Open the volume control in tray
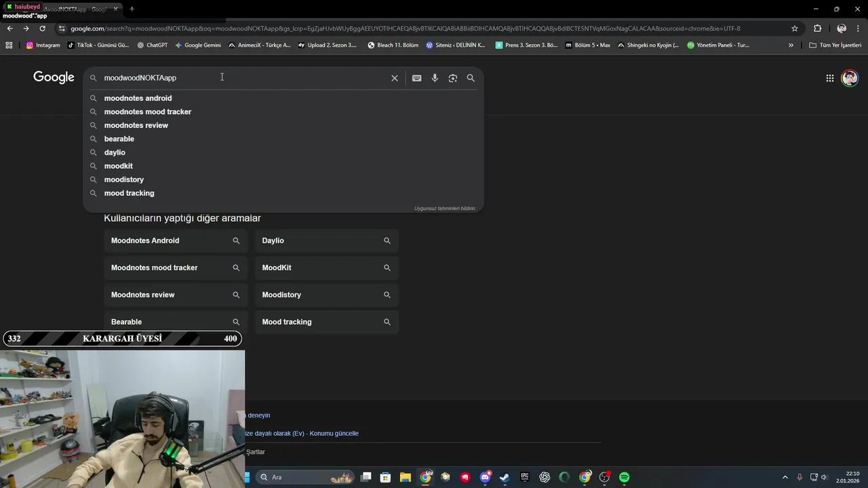The image size is (868, 488). click(x=825, y=477)
